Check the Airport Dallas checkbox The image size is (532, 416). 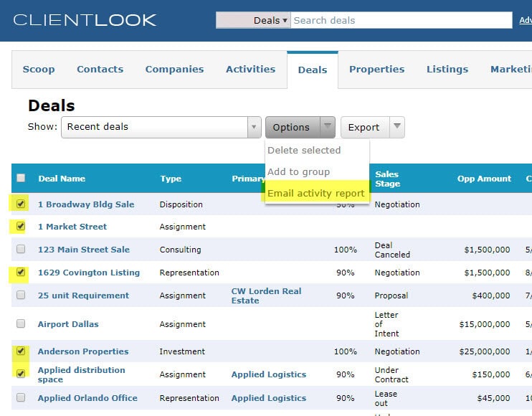(21, 323)
